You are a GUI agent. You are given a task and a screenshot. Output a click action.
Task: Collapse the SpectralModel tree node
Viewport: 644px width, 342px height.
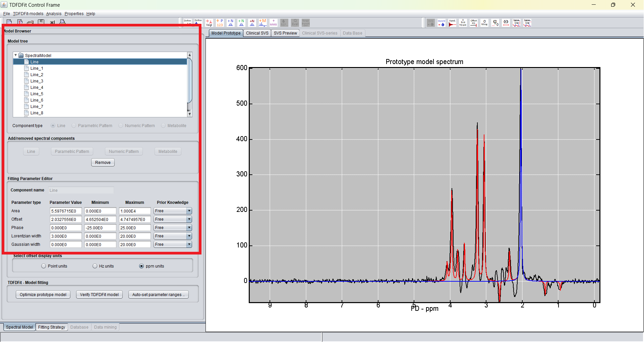15,55
